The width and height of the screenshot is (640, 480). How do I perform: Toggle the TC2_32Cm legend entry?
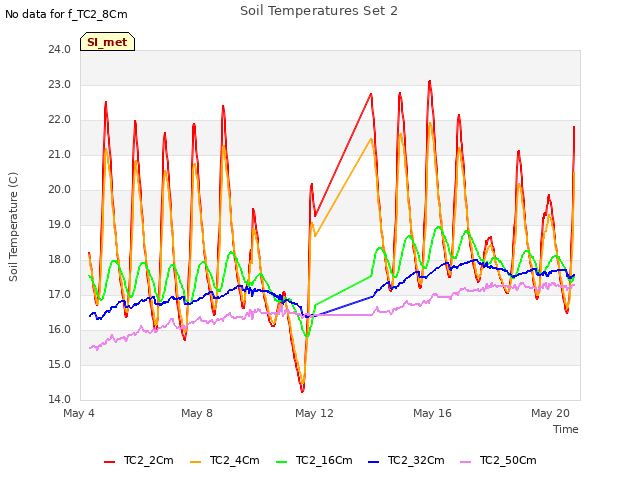tap(406, 460)
